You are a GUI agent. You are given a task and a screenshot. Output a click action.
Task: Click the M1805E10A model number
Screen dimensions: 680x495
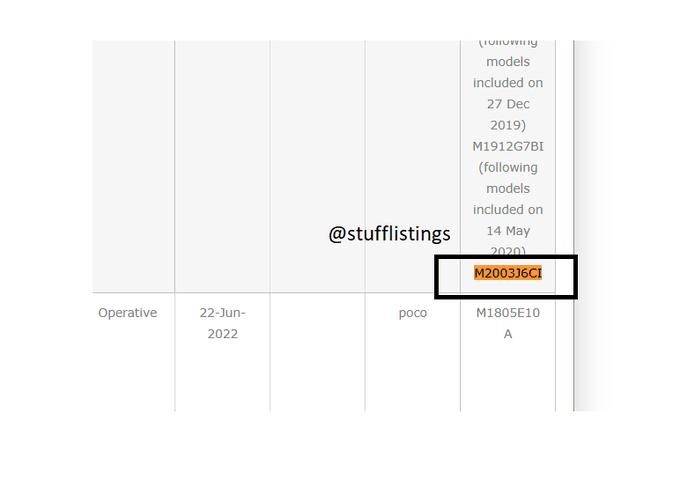[x=508, y=323]
